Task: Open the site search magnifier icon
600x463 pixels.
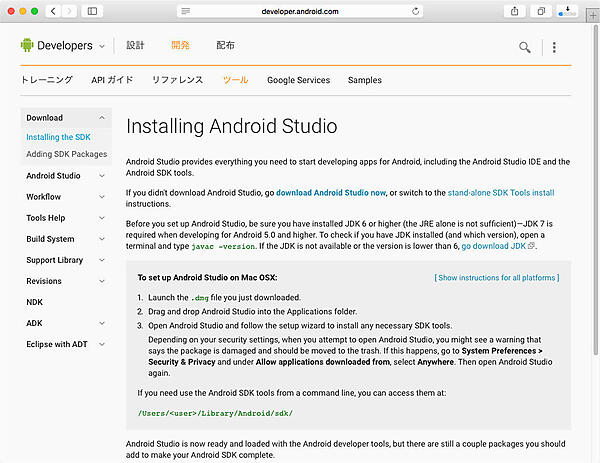Action: pyautogui.click(x=525, y=47)
